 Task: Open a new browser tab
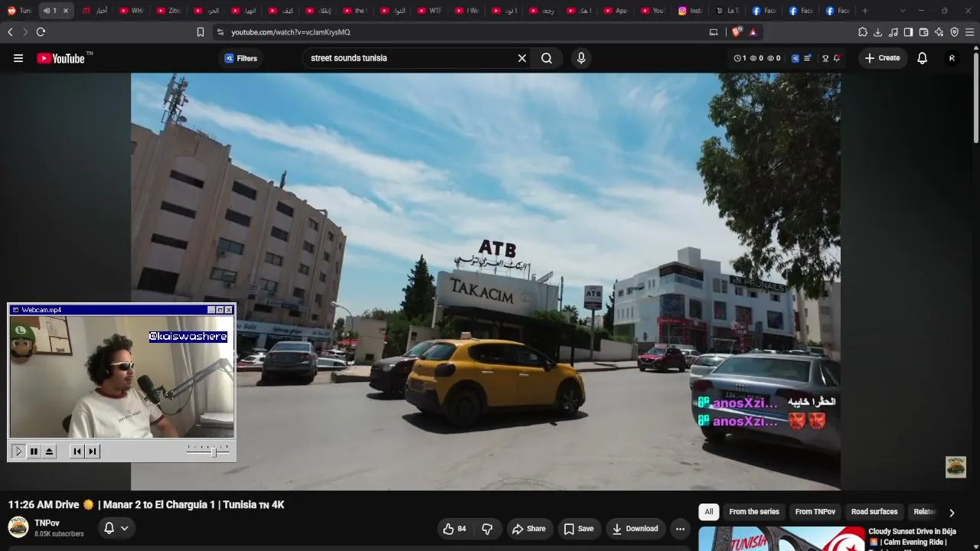point(865,11)
